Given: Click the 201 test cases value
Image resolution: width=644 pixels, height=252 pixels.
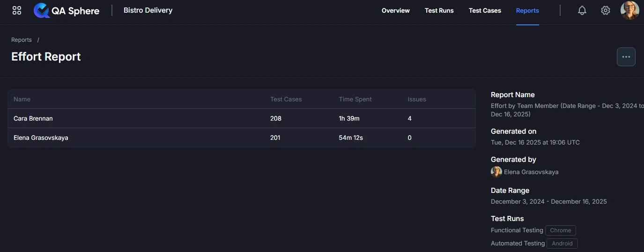Looking at the screenshot, I should (x=275, y=137).
